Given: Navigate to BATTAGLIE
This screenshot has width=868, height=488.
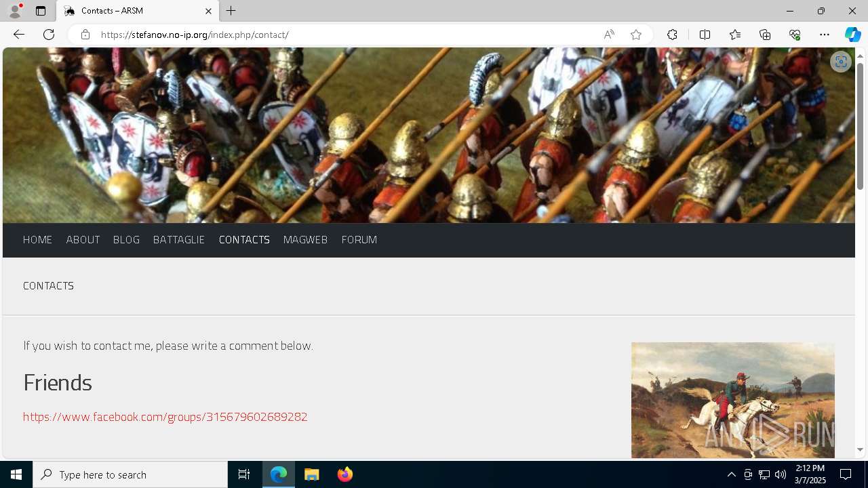Looking at the screenshot, I should click(x=179, y=240).
